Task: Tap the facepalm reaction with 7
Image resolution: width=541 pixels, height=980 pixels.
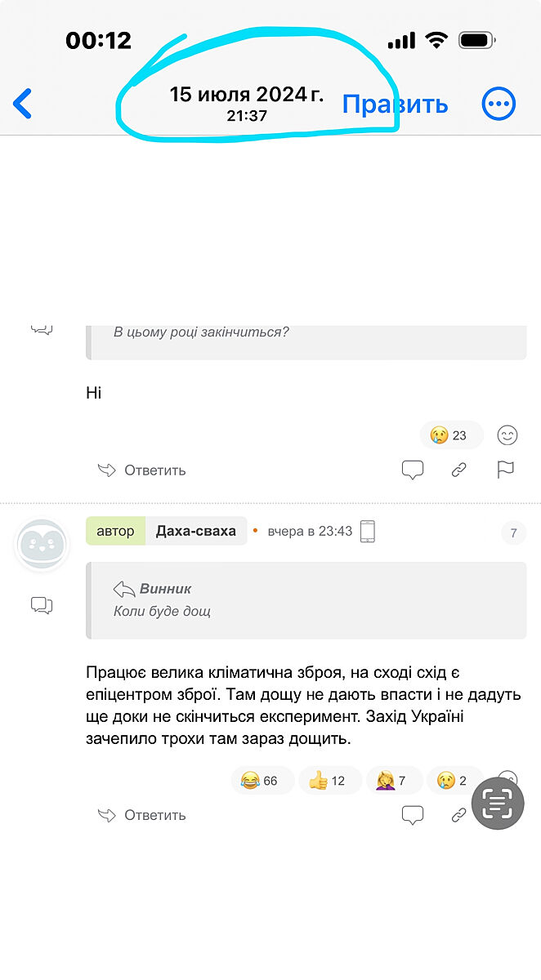Action: tap(391, 781)
